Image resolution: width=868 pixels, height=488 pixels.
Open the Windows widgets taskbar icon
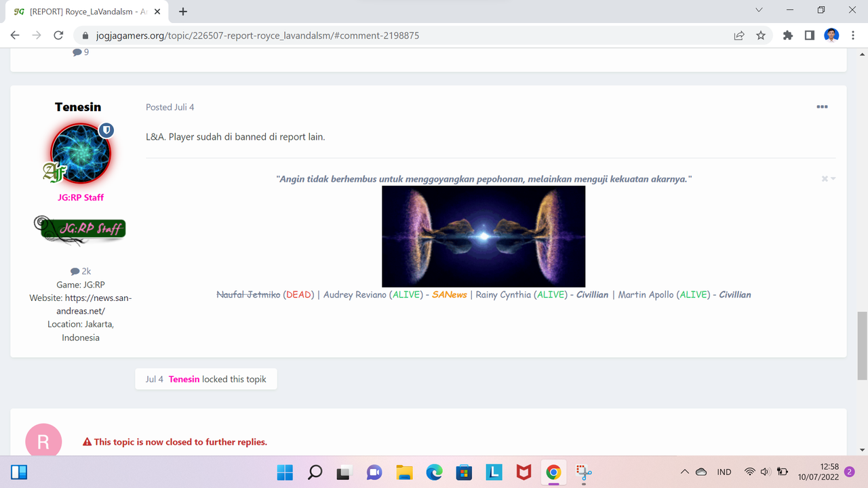click(x=19, y=472)
